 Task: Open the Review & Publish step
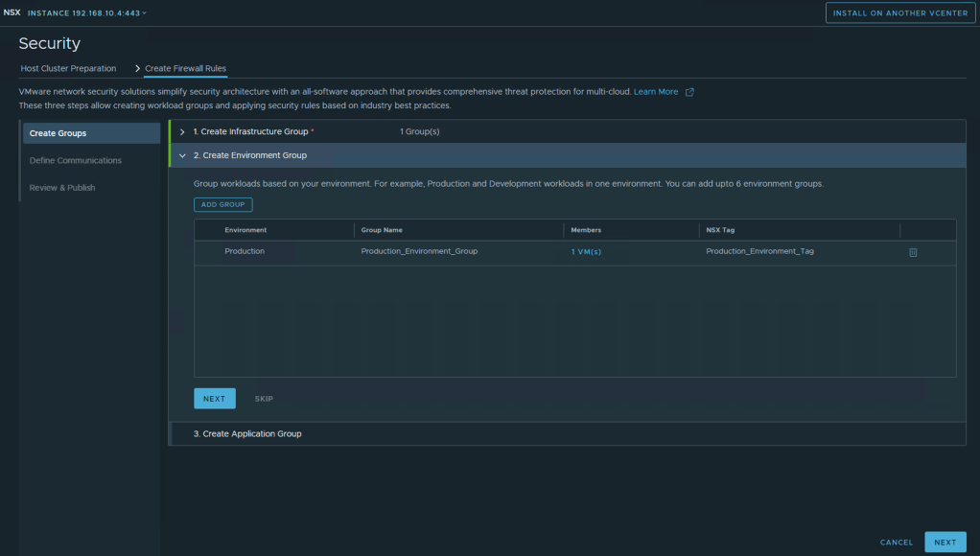[x=62, y=188]
